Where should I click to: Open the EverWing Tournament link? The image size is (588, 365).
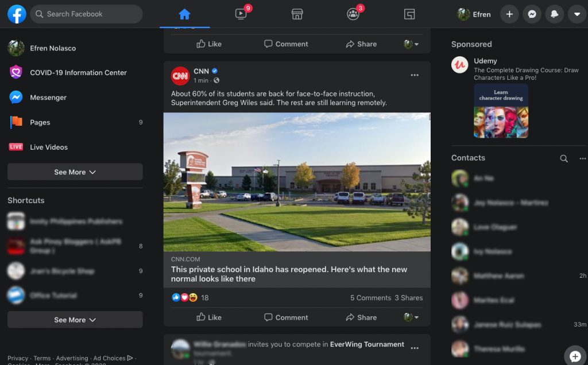(367, 344)
